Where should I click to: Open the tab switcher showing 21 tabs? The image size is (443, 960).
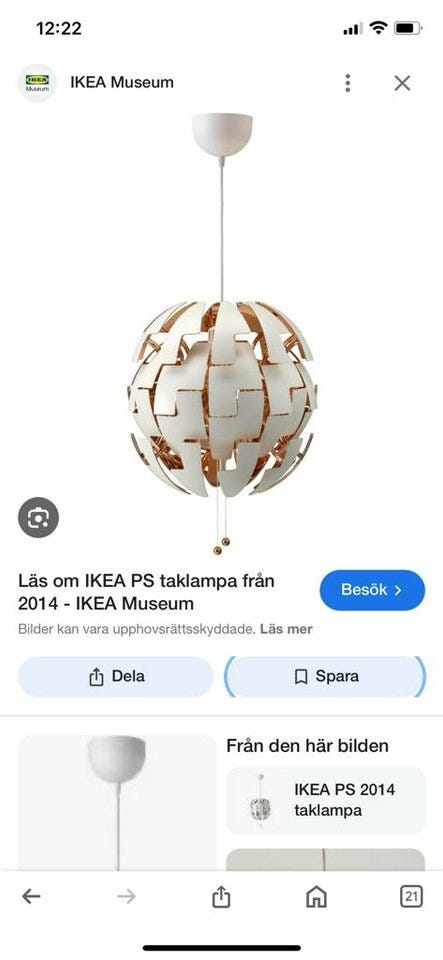pyautogui.click(x=411, y=897)
